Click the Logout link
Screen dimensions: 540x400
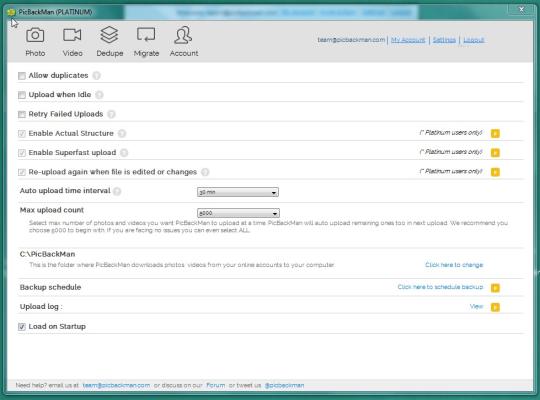click(x=474, y=40)
